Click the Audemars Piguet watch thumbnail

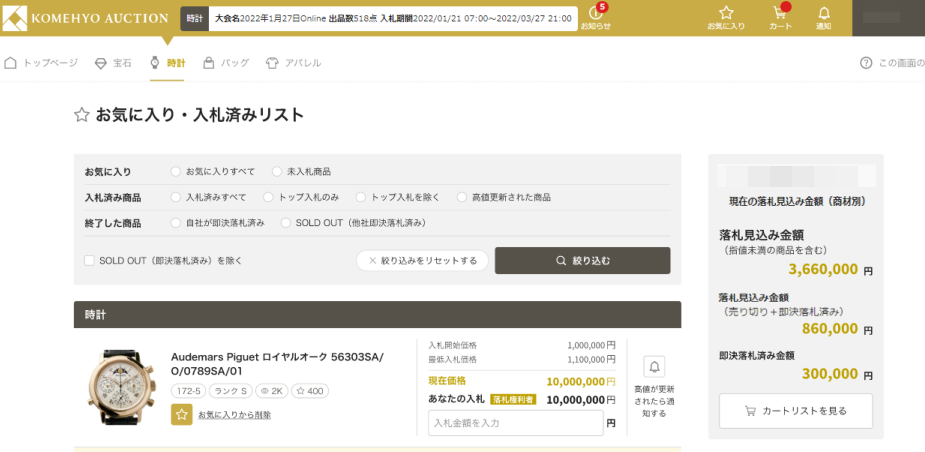(x=122, y=388)
